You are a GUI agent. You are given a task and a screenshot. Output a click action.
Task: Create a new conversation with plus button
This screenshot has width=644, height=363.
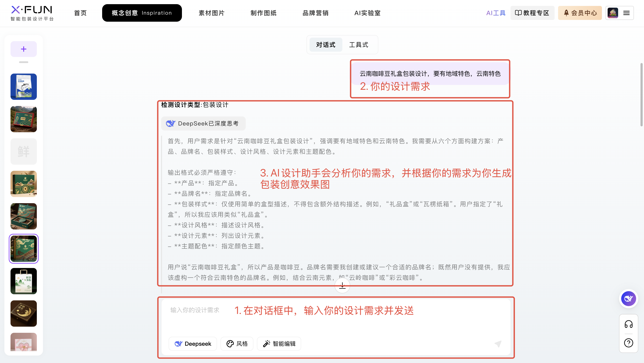[x=24, y=49]
